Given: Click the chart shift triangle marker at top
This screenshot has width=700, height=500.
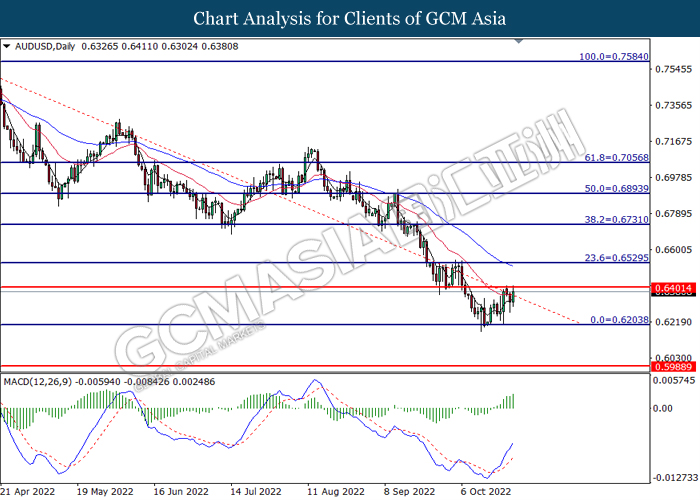Looking at the screenshot, I should tap(518, 42).
